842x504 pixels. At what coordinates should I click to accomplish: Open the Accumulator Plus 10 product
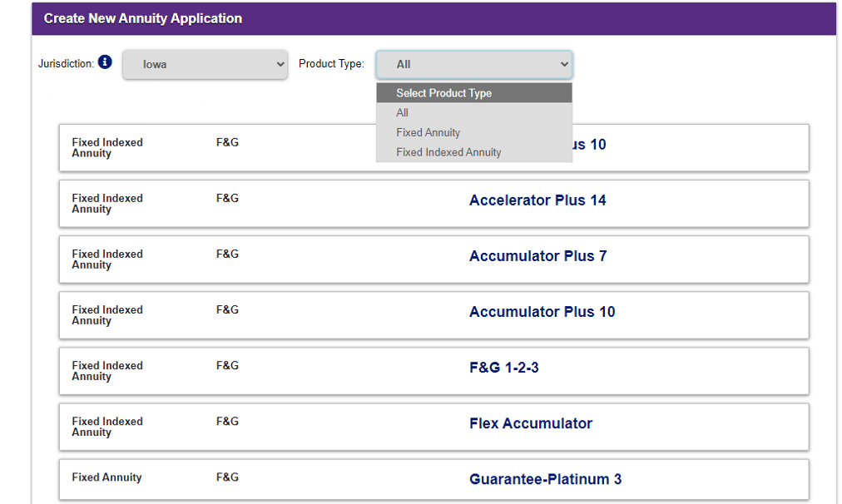(x=542, y=311)
